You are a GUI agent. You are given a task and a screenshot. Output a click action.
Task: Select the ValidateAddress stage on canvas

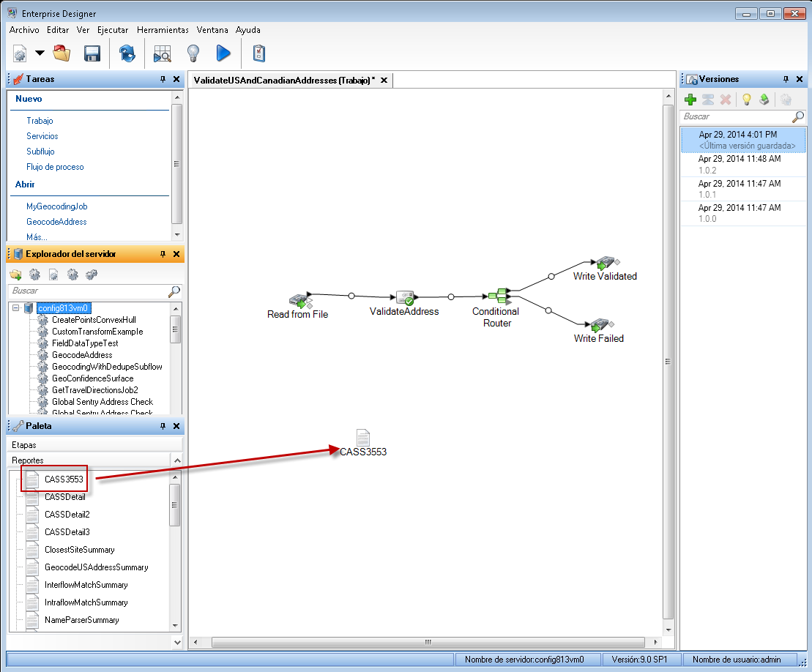coord(405,298)
